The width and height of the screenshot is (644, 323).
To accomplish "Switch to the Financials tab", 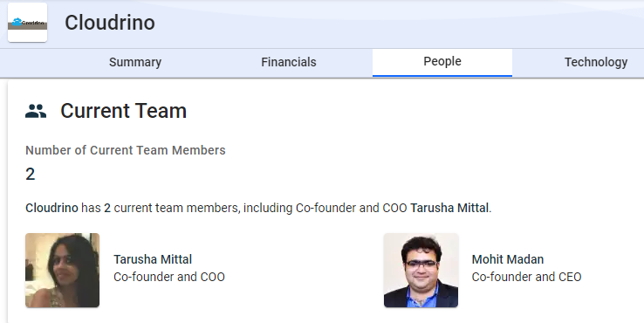I will pyautogui.click(x=289, y=62).
